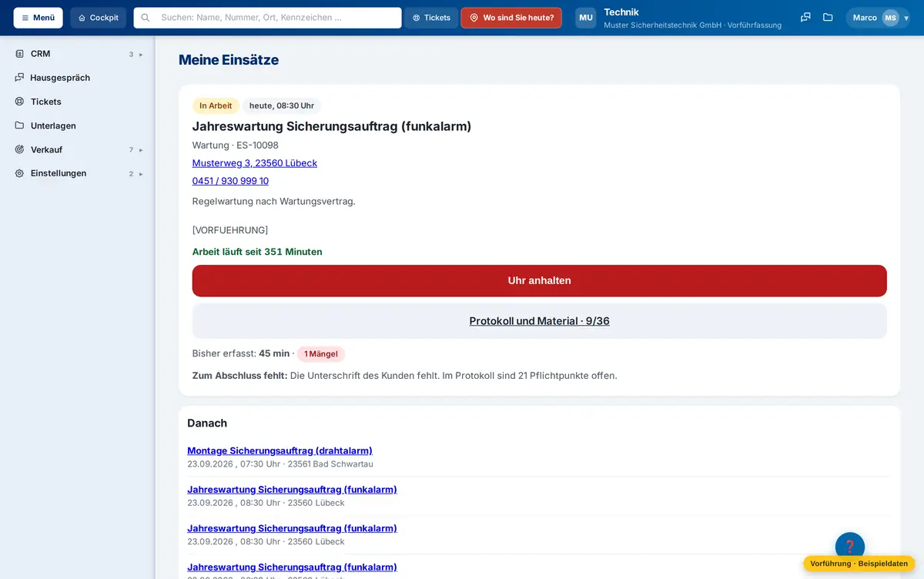Image resolution: width=924 pixels, height=579 pixels.
Task: Open Montage Sicherungsauftrag (drahtalarm) entry
Action: [280, 450]
